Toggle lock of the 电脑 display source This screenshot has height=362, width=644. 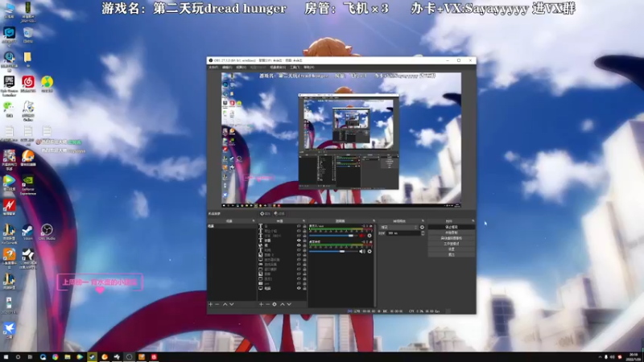(304, 289)
